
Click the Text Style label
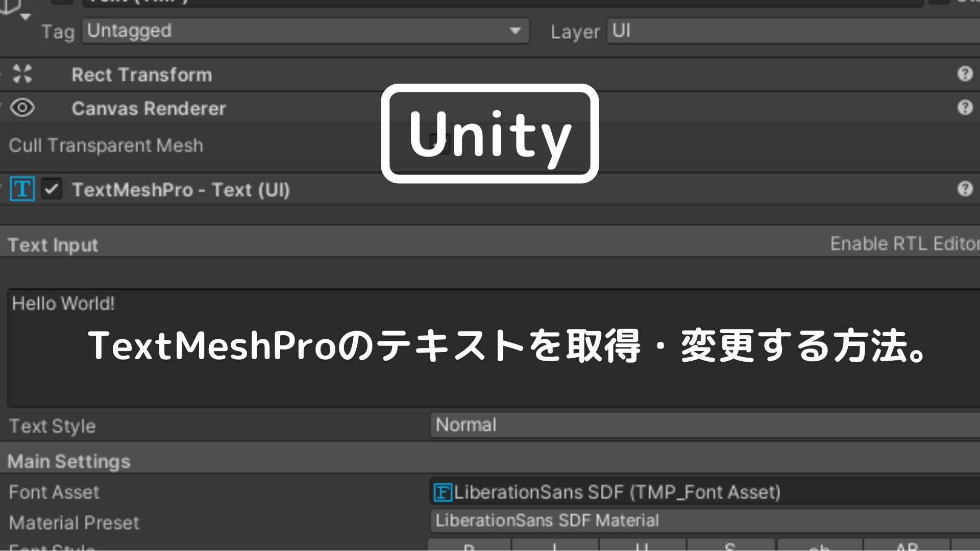pyautogui.click(x=53, y=426)
